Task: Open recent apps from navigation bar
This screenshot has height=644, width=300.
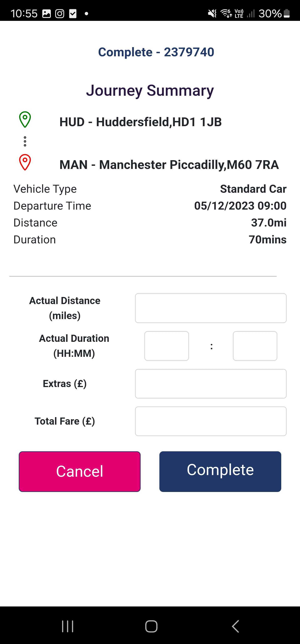Action: pyautogui.click(x=67, y=626)
